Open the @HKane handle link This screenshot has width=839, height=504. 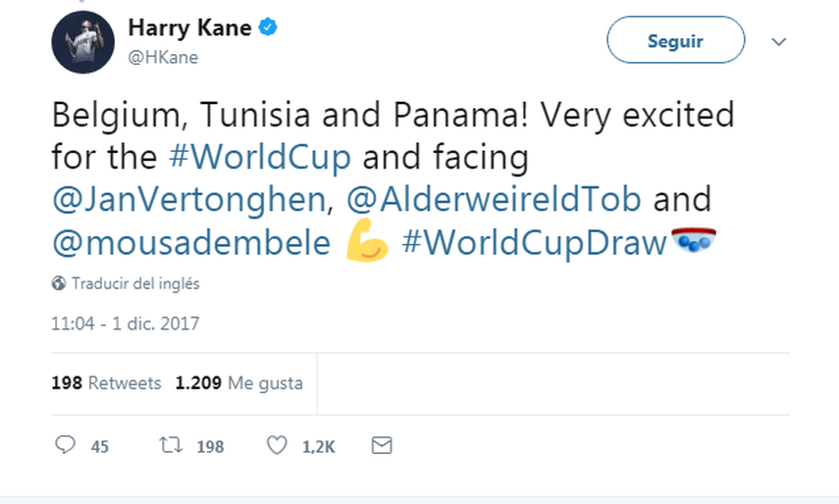(163, 57)
